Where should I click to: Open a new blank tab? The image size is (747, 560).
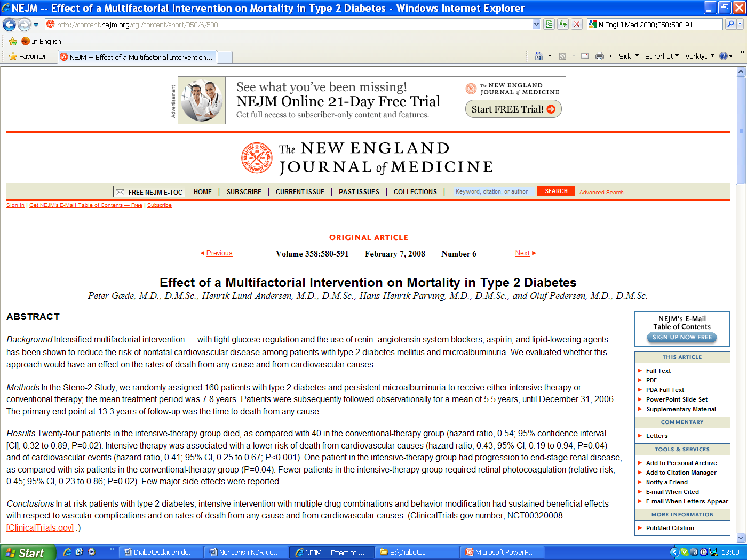(x=225, y=57)
